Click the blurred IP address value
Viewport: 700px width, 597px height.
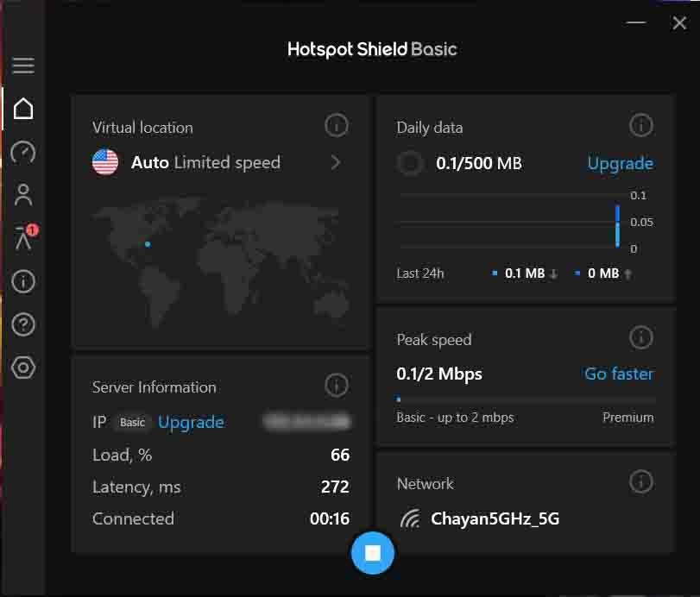point(307,422)
